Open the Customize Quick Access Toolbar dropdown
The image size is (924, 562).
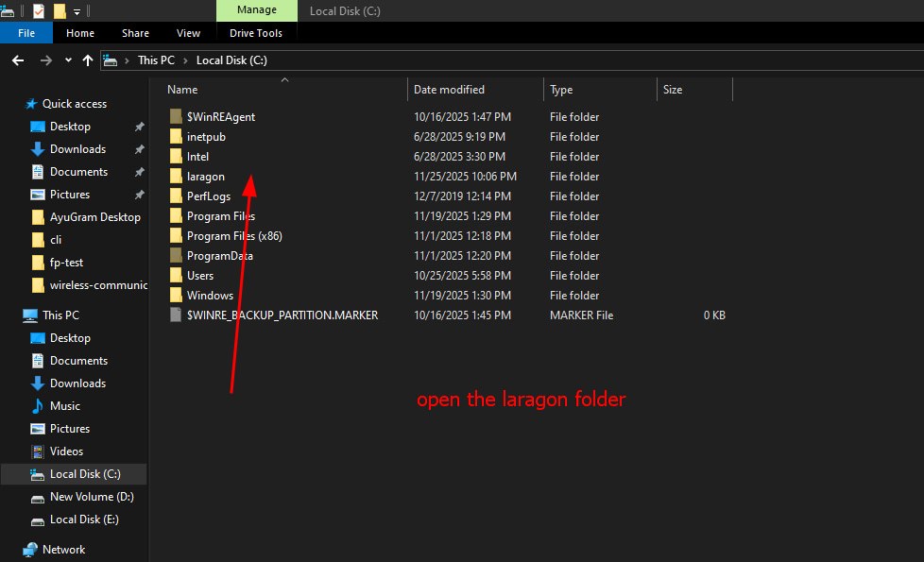point(77,11)
